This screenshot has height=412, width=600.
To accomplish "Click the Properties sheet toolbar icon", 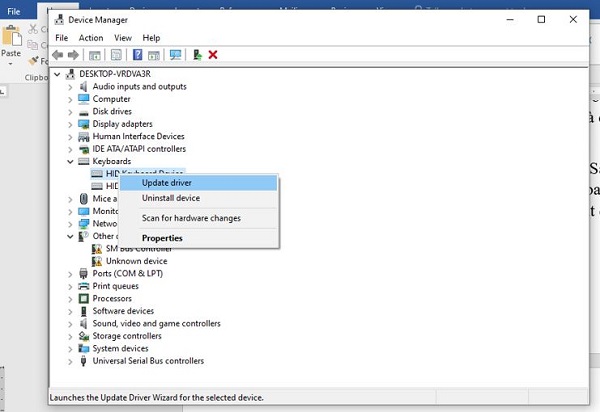I will click(x=116, y=55).
